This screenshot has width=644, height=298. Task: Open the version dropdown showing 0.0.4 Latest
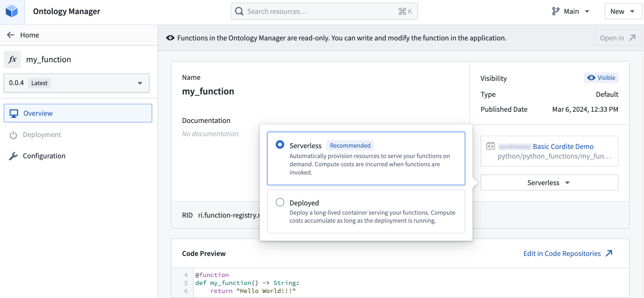(x=76, y=83)
